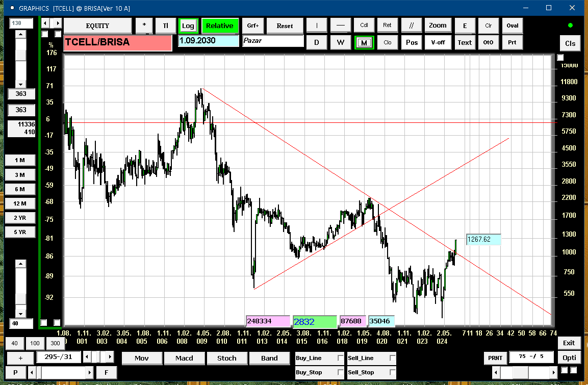This screenshot has width=588, height=385.
Task: Select the 5 YR time range
Action: click(x=20, y=232)
